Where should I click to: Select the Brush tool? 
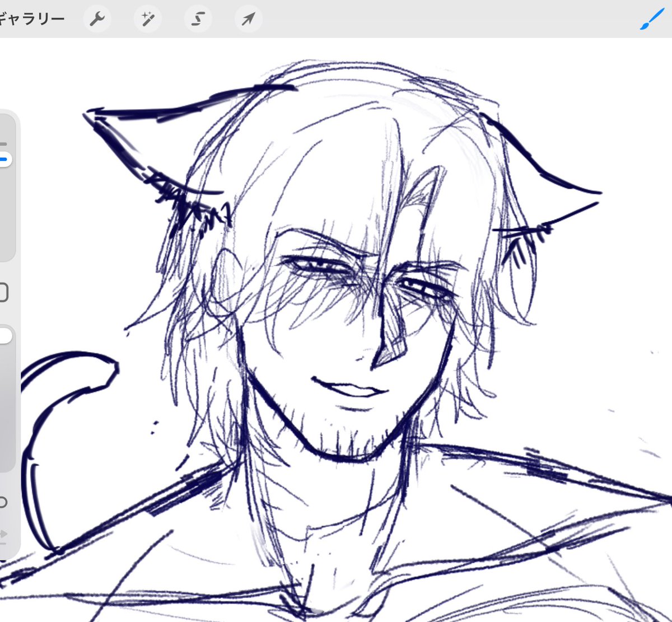tap(652, 20)
